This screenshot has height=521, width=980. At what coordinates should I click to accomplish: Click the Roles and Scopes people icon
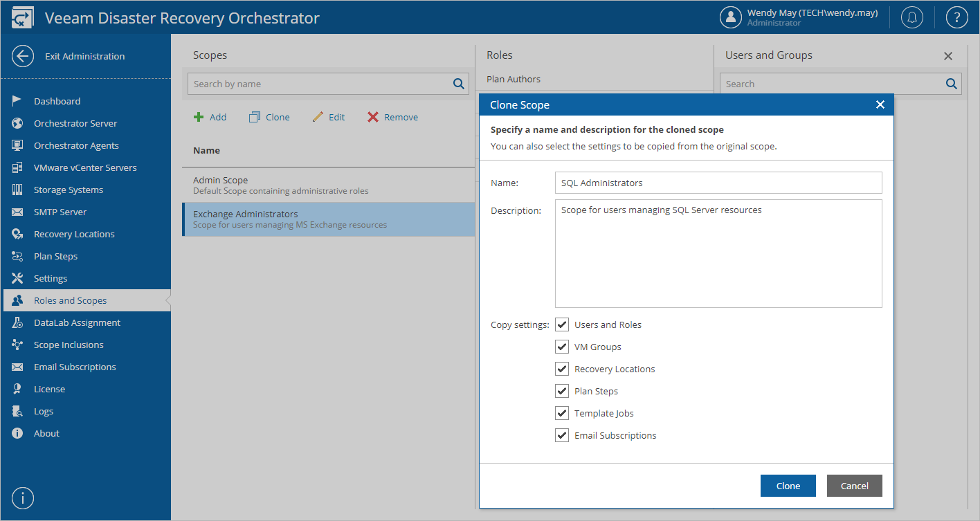point(17,300)
